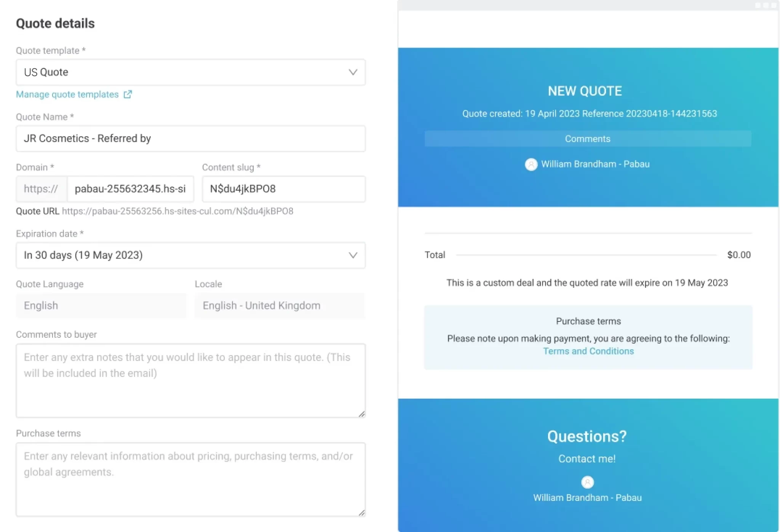The image size is (780, 532).
Task: Click the Quote Language English field
Action: point(101,305)
